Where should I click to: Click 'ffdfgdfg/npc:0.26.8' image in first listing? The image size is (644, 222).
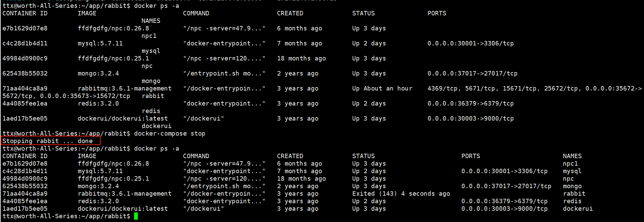pos(113,28)
